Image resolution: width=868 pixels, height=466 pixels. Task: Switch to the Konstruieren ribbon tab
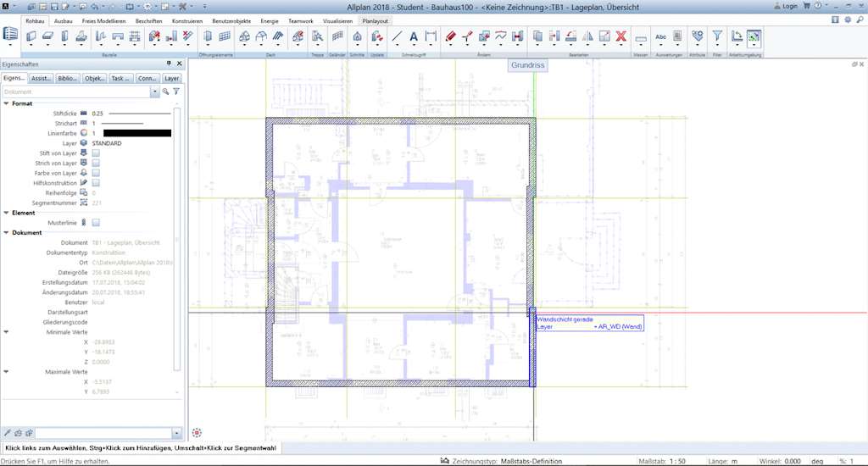coord(186,19)
